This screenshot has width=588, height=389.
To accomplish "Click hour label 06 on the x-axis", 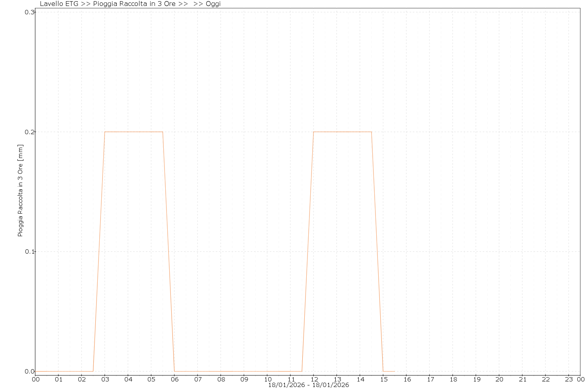I will [x=174, y=379].
